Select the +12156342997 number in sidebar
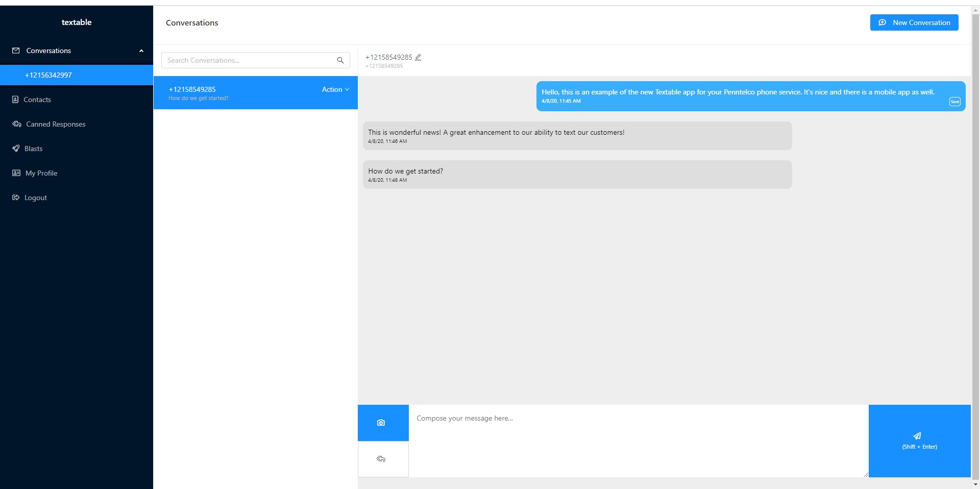Image resolution: width=980 pixels, height=489 pixels. [48, 75]
